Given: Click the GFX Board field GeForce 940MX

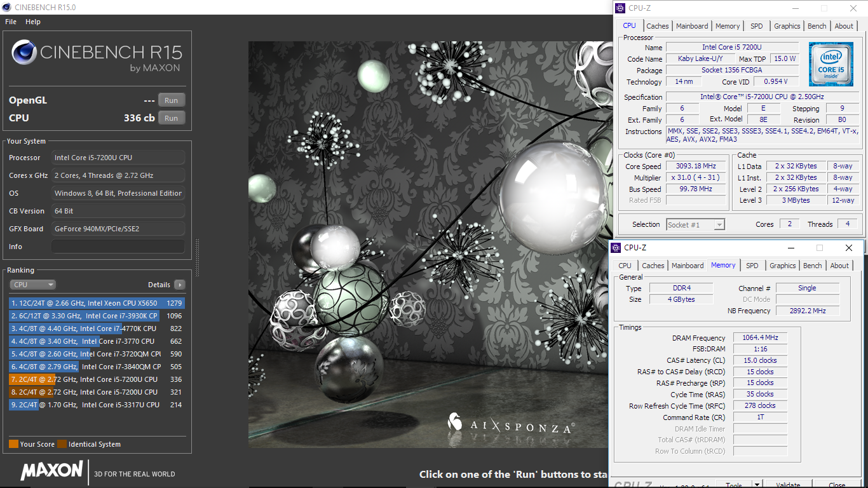Looking at the screenshot, I should click(x=118, y=229).
